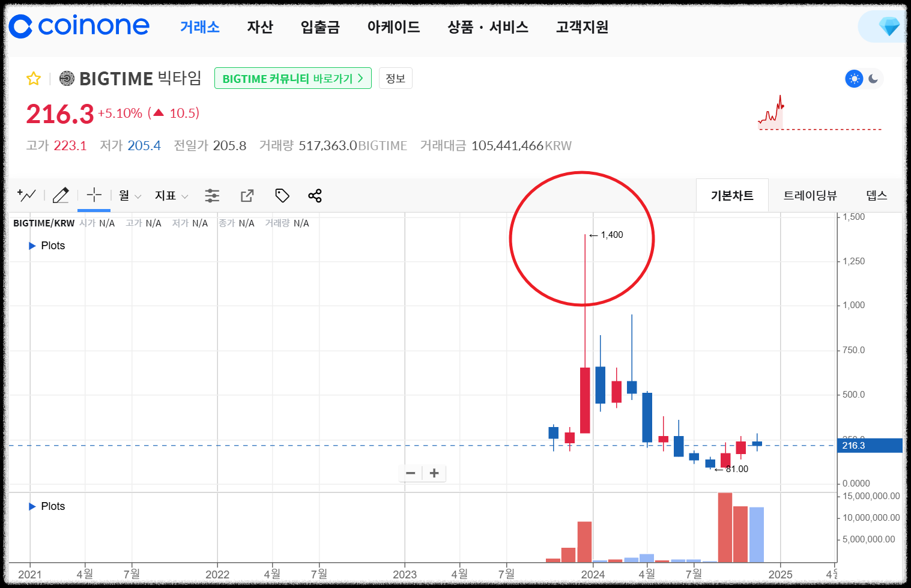Expand Plots in the price pane
Viewport: 911px width, 588px height.
tap(47, 246)
